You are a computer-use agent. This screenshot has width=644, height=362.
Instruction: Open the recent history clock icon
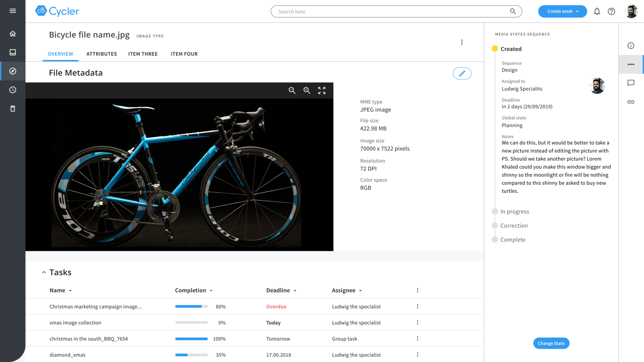click(x=12, y=90)
